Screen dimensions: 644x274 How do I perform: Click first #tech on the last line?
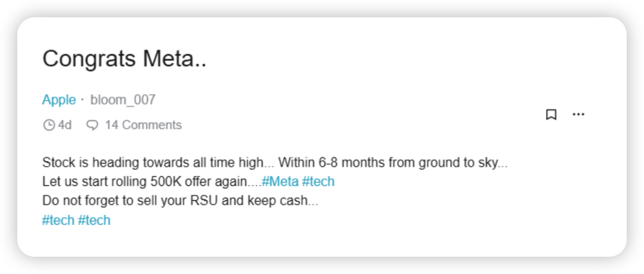(58, 220)
